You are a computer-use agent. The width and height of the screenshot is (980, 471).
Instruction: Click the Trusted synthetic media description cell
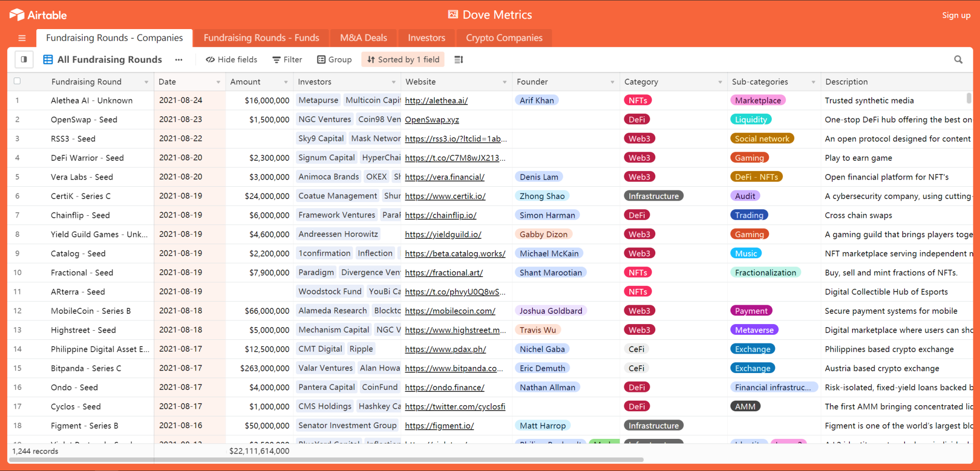point(897,101)
